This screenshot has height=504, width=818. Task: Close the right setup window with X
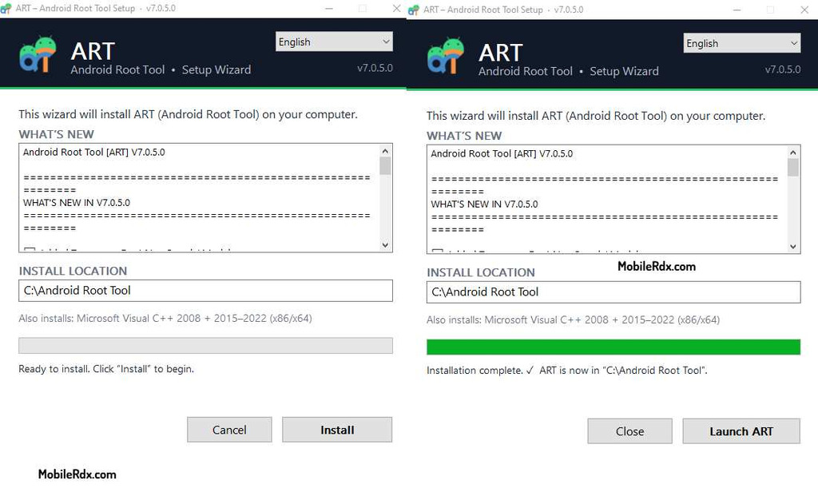(804, 10)
